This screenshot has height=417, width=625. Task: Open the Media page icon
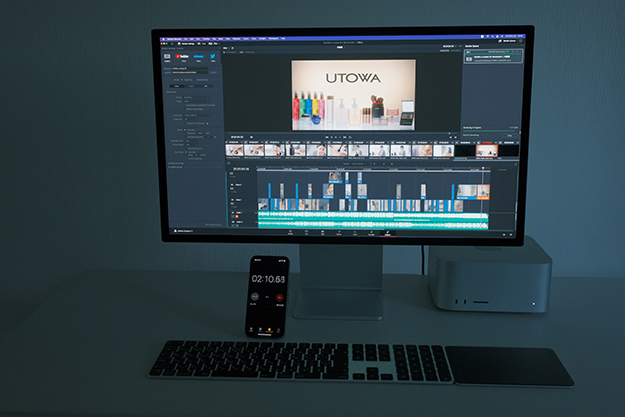point(290,232)
